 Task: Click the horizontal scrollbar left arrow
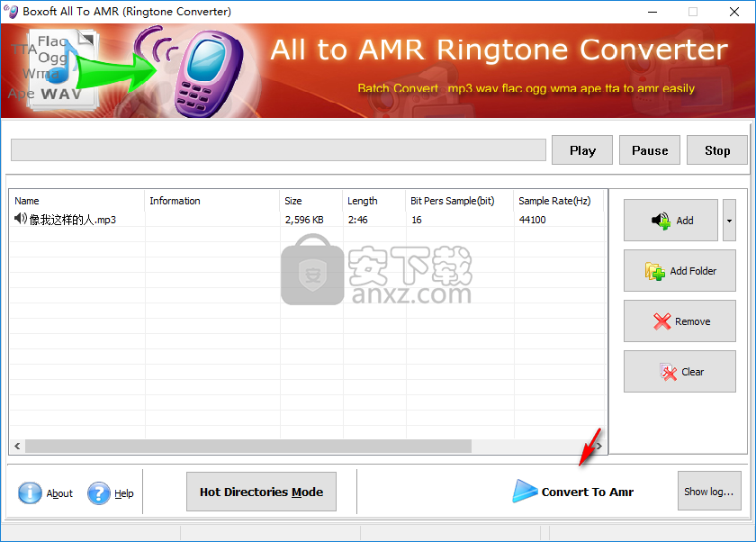[x=17, y=446]
